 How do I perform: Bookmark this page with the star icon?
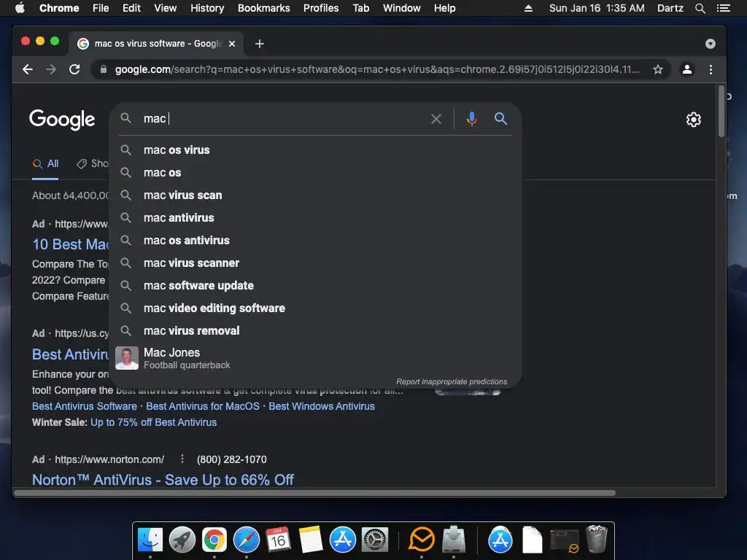tap(658, 69)
